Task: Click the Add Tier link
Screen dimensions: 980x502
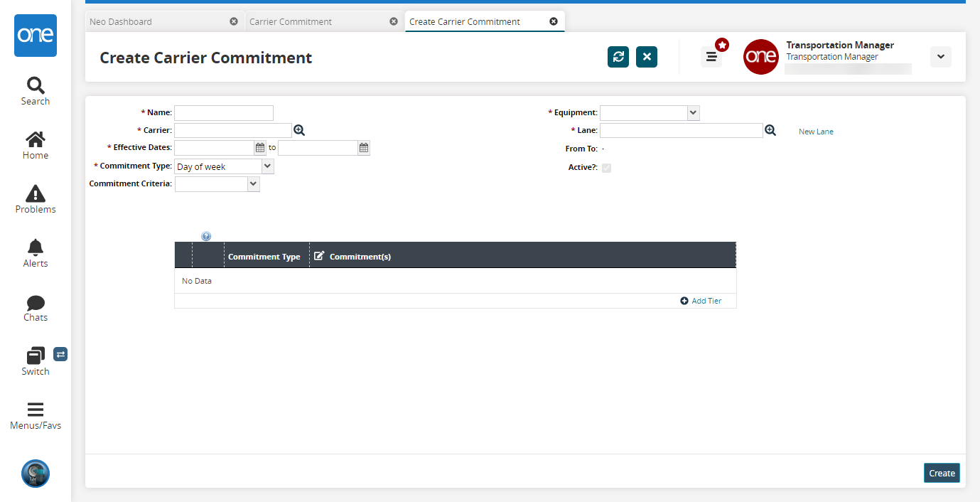Action: point(701,301)
